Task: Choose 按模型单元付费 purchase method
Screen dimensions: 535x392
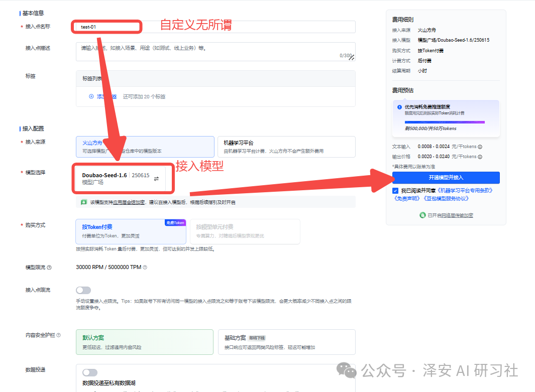Action: (x=245, y=231)
